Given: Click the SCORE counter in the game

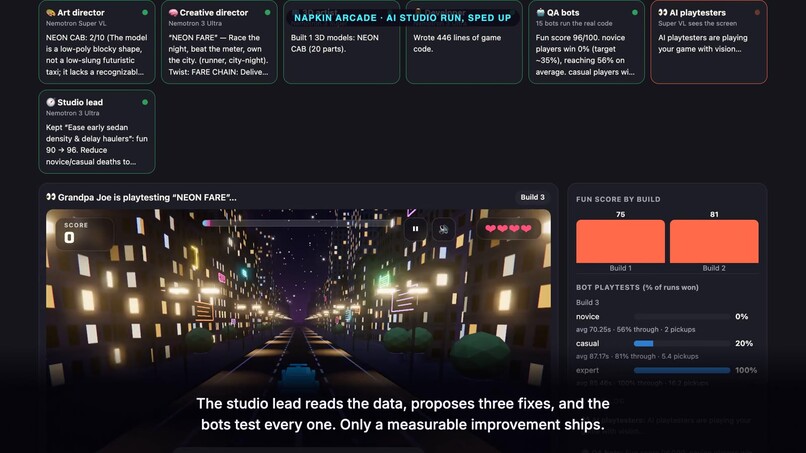Looking at the screenshot, I should (84, 233).
